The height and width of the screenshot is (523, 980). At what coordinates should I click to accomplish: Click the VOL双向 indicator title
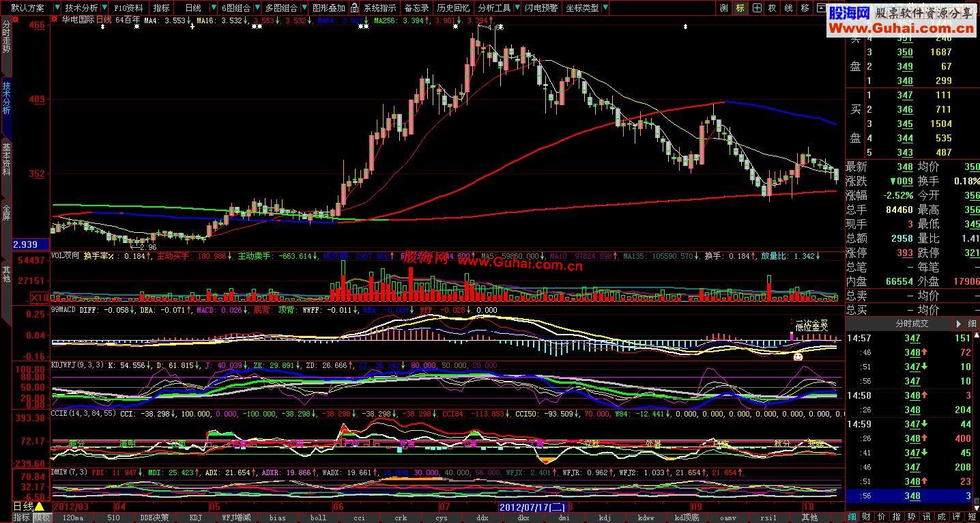pos(66,256)
